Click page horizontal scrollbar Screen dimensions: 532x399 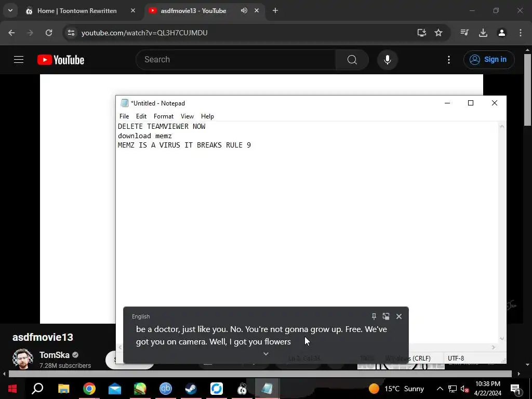[260, 374]
